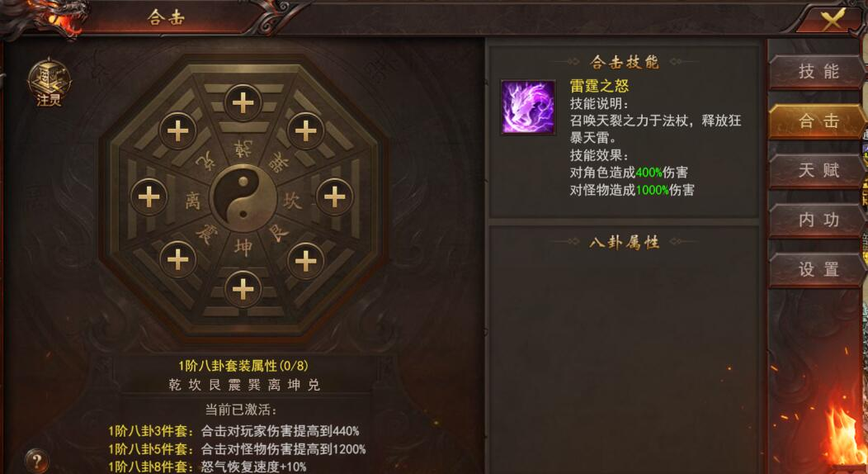The image size is (868, 474).
Task: Close the 合击 window with X
Action: pyautogui.click(x=833, y=20)
